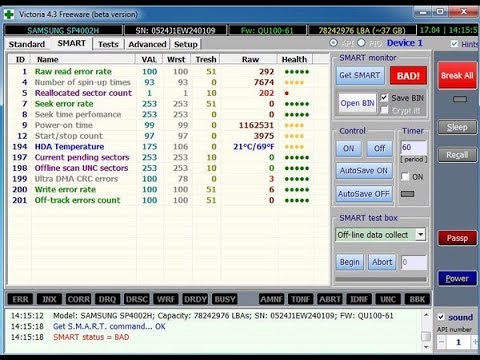Click the SMART status = BAD log line
Image resolution: width=480 pixels, height=360 pixels.
91,337
